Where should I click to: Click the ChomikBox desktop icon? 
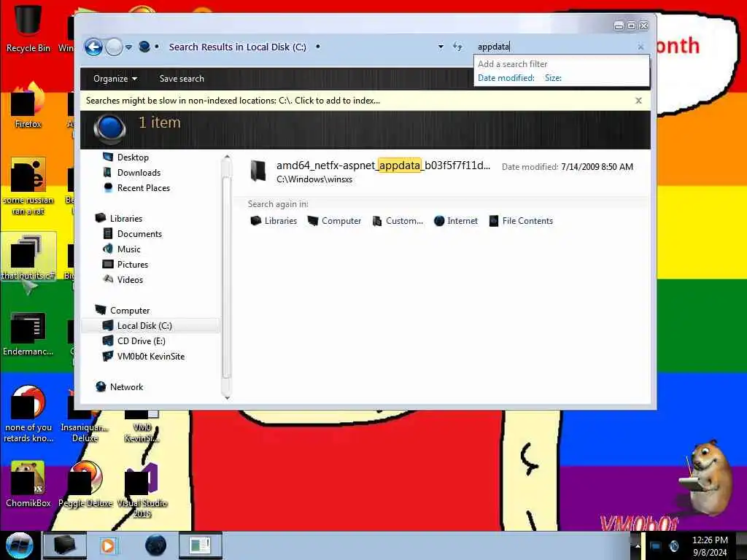[28, 483]
